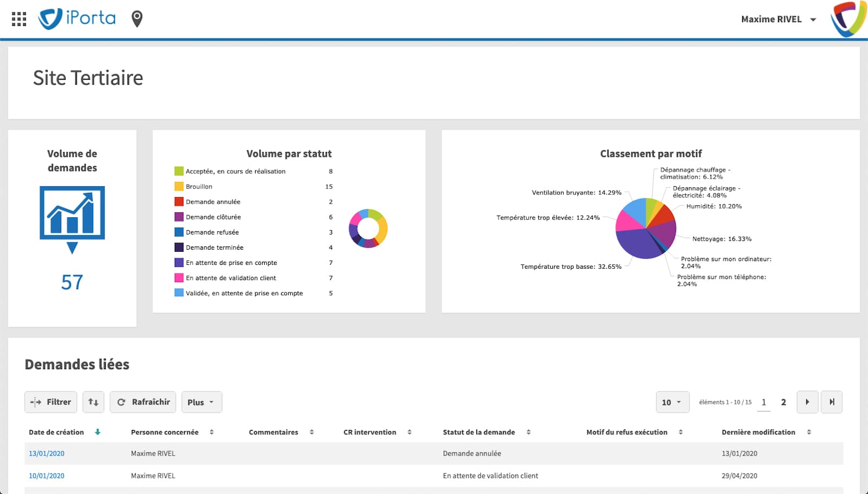
Task: Open the 13/01/2020 request link
Action: pos(47,453)
